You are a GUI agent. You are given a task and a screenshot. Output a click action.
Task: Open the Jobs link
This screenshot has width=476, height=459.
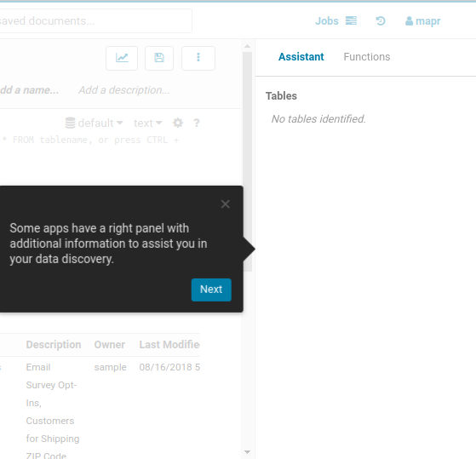(x=327, y=21)
